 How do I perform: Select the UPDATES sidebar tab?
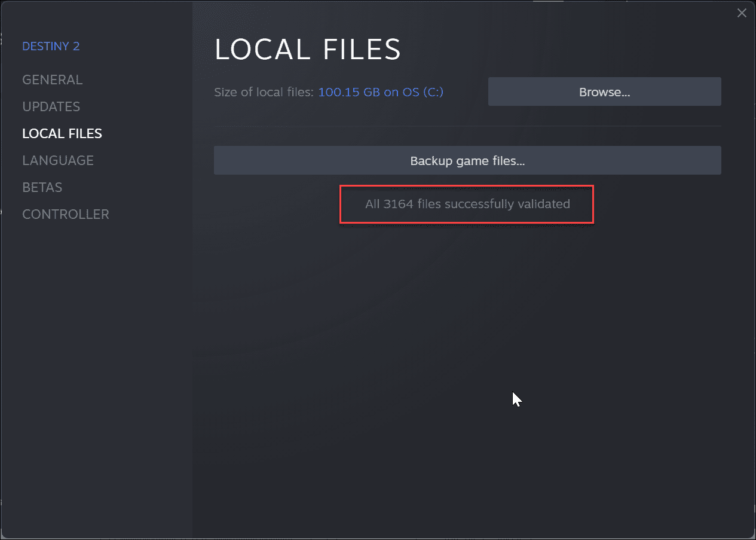point(51,106)
